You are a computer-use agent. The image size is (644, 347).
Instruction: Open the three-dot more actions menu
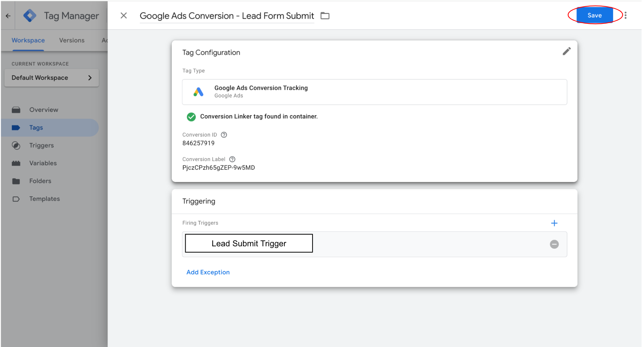tap(625, 15)
